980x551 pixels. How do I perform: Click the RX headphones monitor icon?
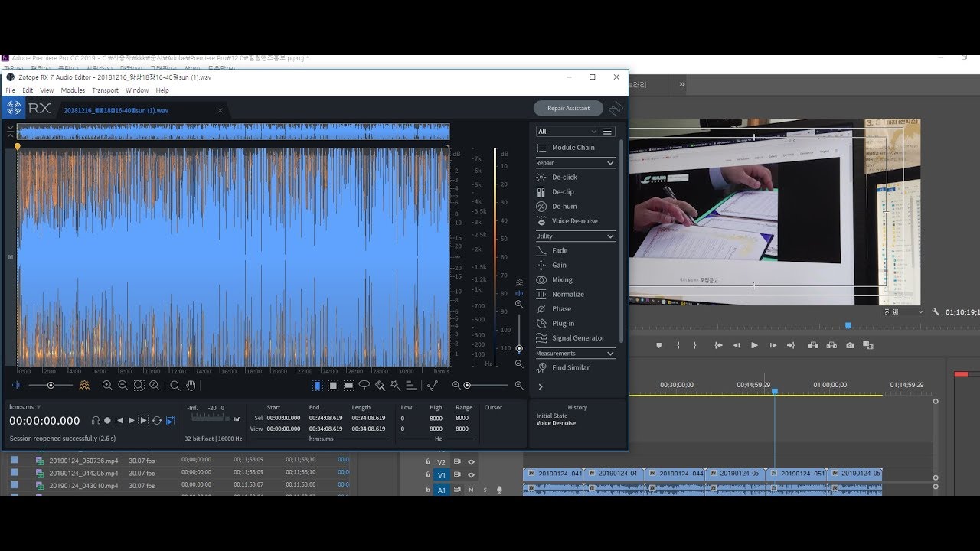click(96, 420)
